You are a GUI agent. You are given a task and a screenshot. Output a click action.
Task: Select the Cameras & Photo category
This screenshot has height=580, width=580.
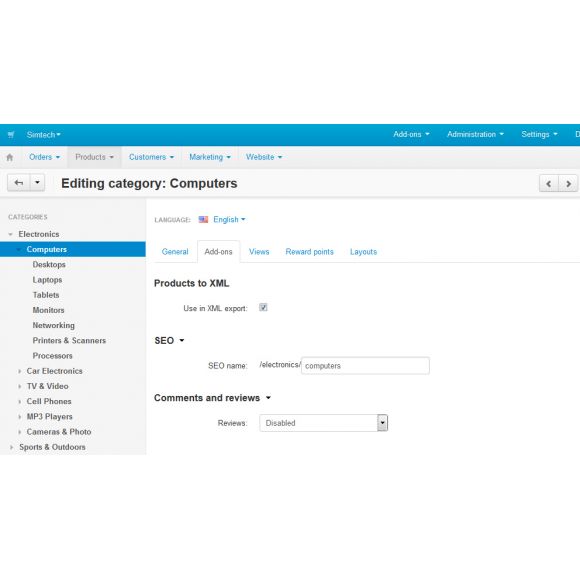pos(59,432)
